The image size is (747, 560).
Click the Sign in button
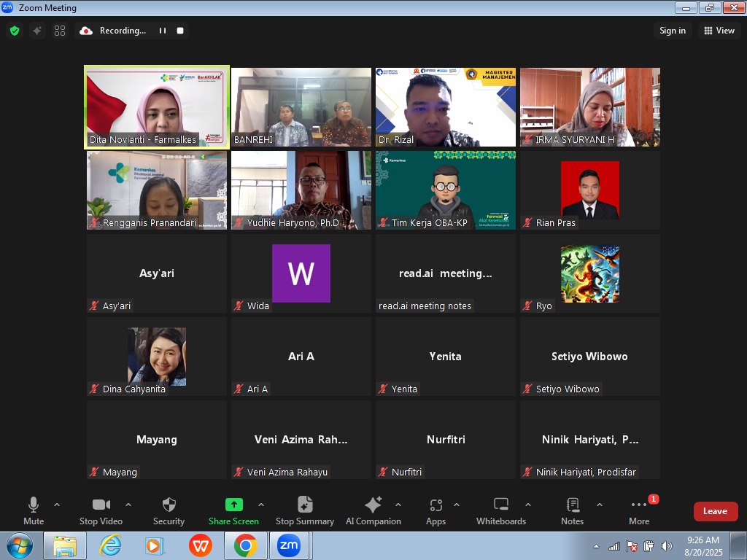(x=672, y=31)
